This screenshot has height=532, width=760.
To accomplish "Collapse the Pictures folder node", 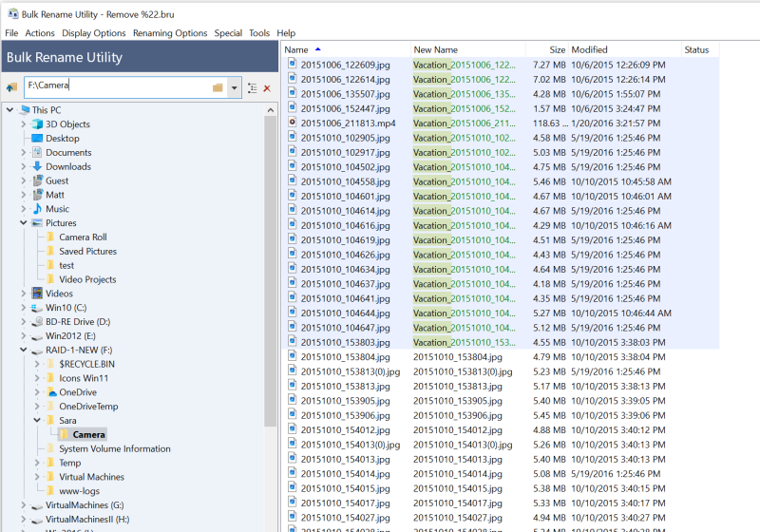I will (23, 223).
